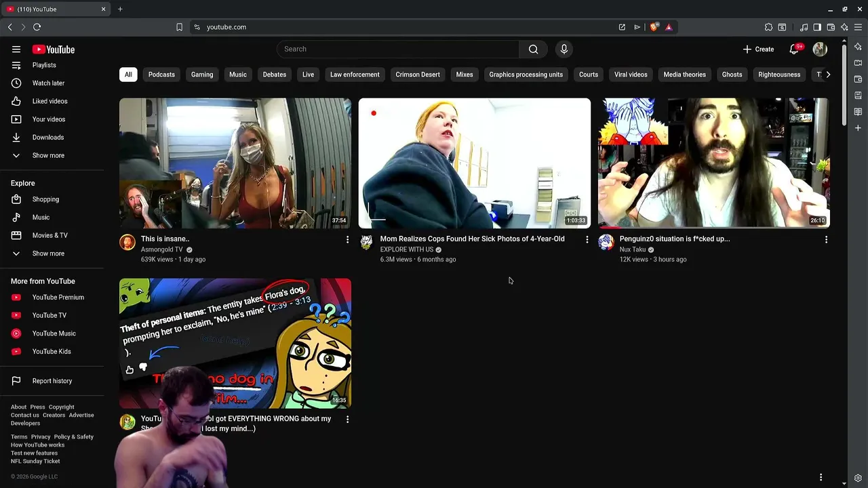This screenshot has height=488, width=868.
Task: Go to the YouTube home logo
Action: tap(54, 49)
